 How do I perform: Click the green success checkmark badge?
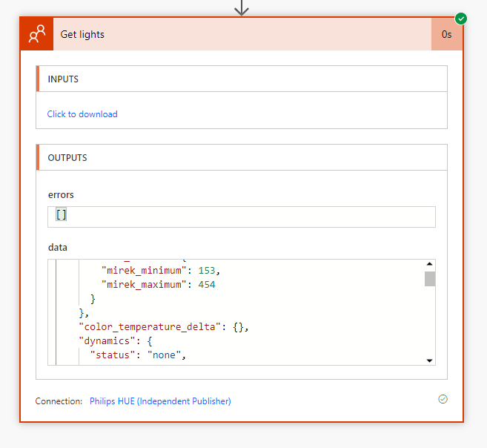click(x=460, y=18)
